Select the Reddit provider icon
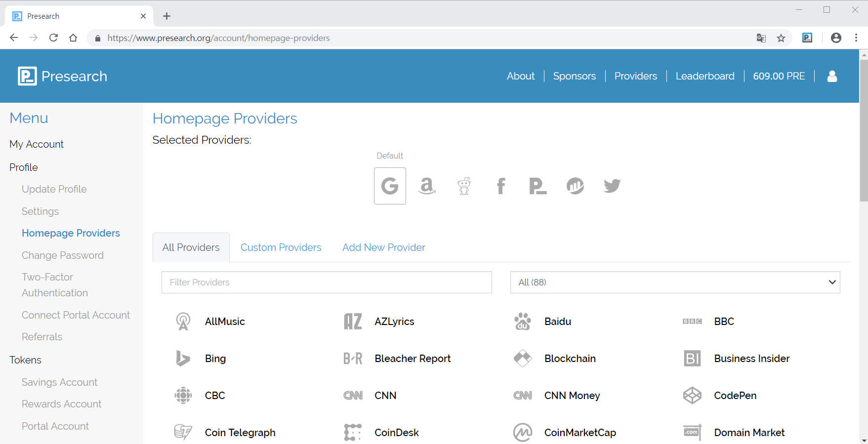This screenshot has width=868, height=444. (464, 186)
